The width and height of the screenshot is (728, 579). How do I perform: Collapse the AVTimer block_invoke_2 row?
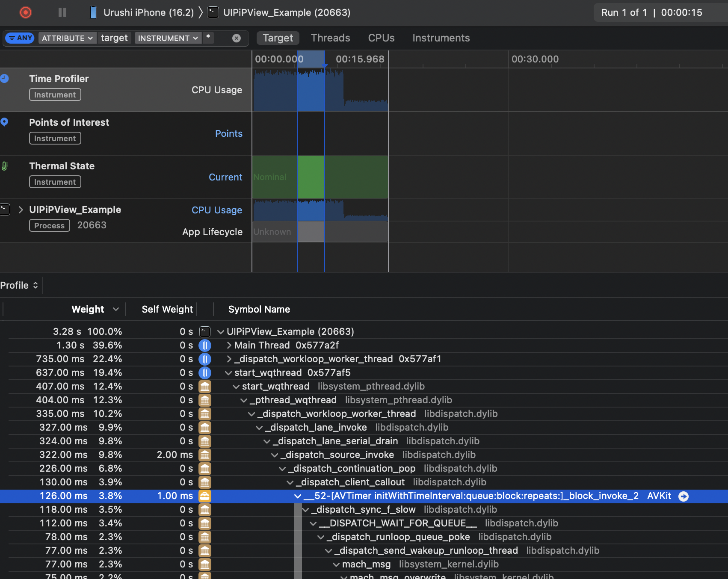coord(298,496)
